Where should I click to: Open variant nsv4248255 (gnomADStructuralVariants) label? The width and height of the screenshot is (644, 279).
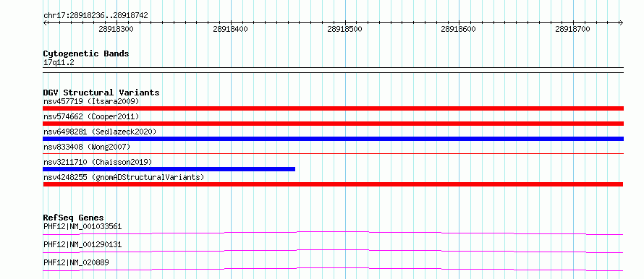tap(124, 177)
